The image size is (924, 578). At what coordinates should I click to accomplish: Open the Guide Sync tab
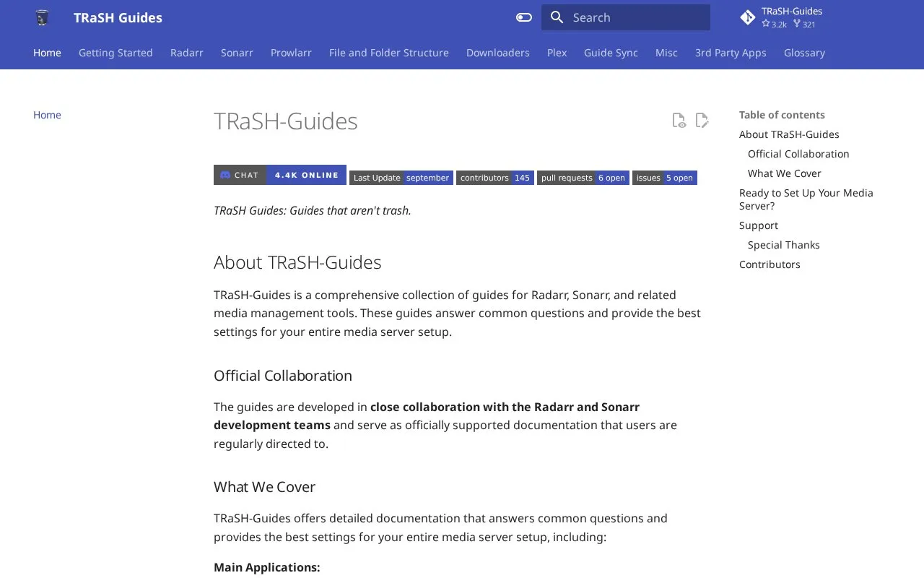pos(611,53)
